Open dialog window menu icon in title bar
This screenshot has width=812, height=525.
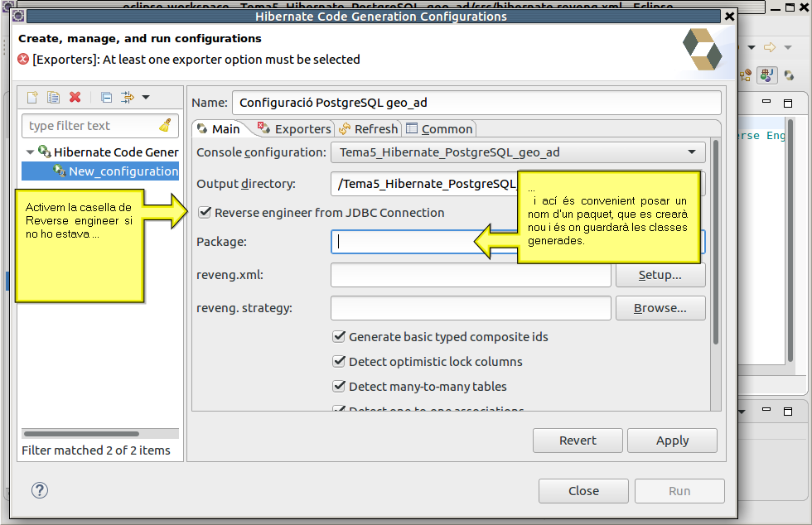(x=18, y=16)
